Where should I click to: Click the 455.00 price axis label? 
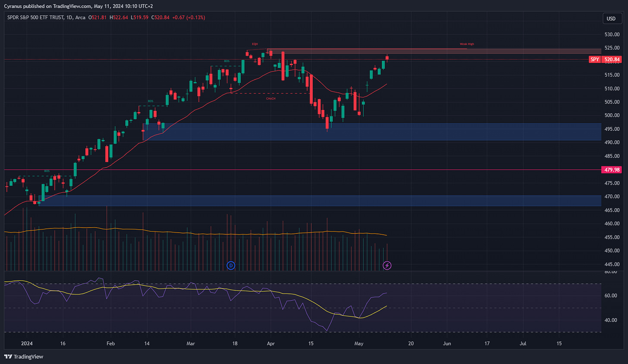click(x=612, y=237)
